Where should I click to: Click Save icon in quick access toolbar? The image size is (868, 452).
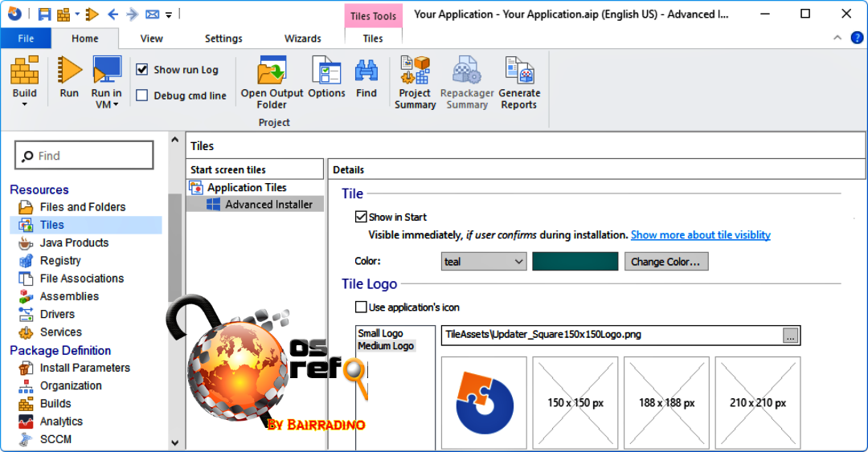tap(44, 14)
